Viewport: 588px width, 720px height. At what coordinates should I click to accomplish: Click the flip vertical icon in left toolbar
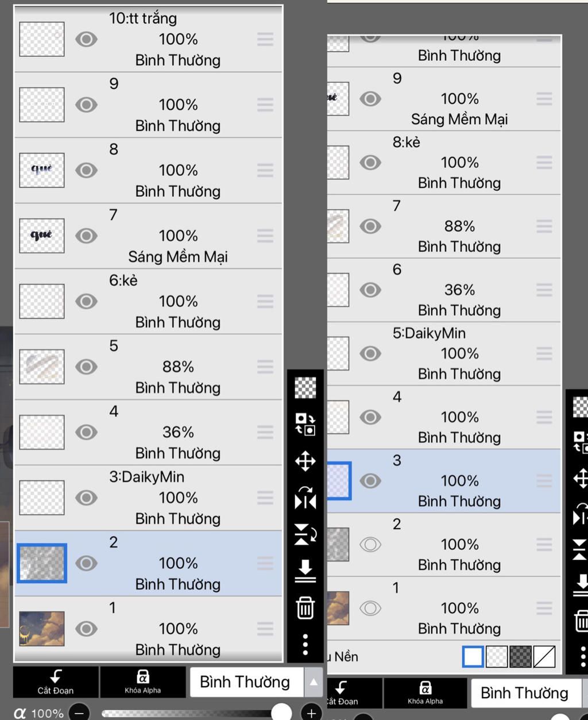click(305, 534)
